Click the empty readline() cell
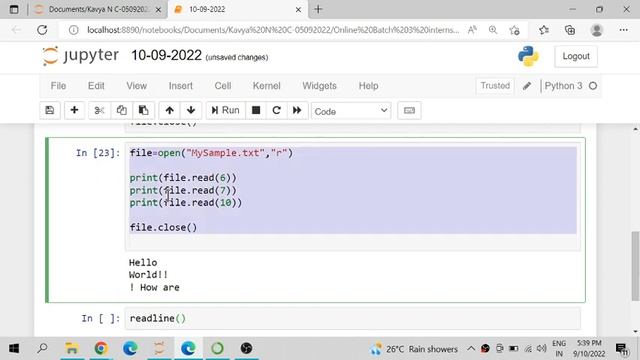Image resolution: width=640 pixels, height=360 pixels. tap(353, 318)
